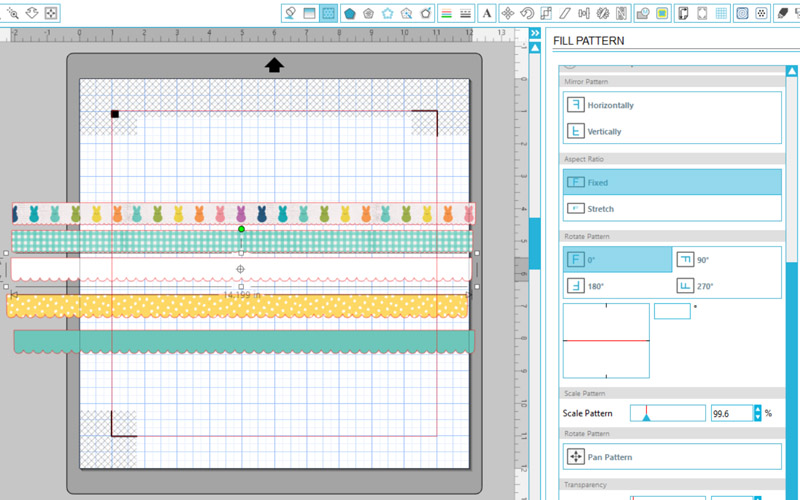Select the yellow polka dot scalloped border
The height and width of the screenshot is (500, 800).
237,306
